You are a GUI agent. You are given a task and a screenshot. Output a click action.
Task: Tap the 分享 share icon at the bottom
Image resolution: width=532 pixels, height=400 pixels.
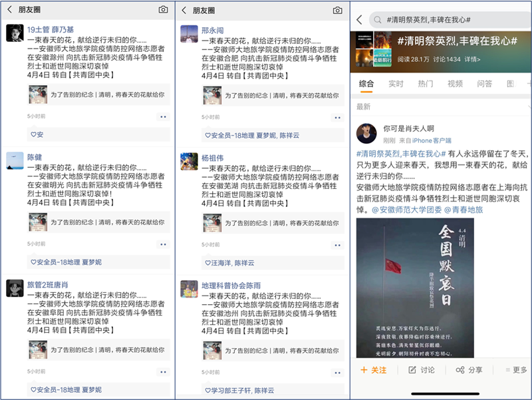(x=469, y=369)
